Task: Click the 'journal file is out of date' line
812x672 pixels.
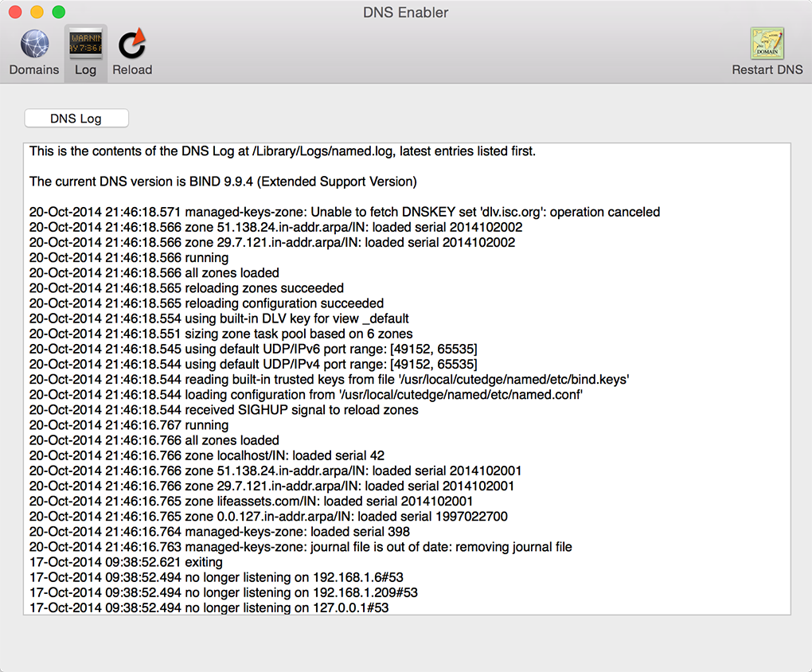Action: [x=300, y=547]
